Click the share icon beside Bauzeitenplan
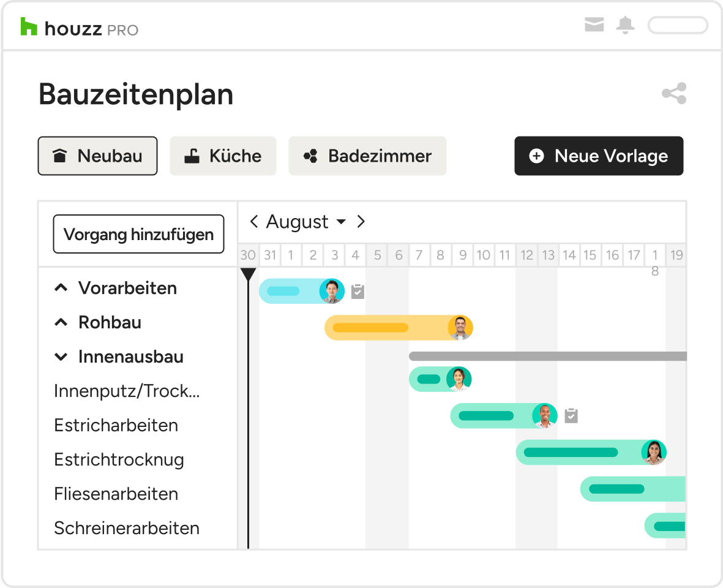This screenshot has width=723, height=588. (674, 93)
